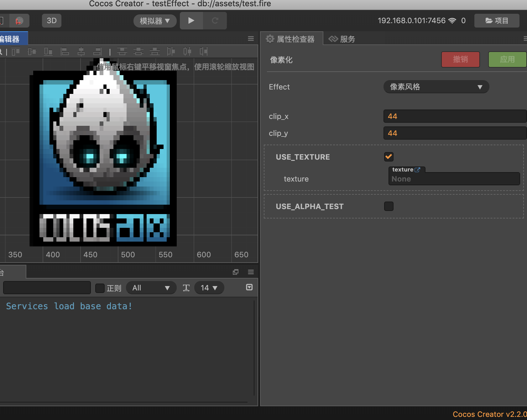The width and height of the screenshot is (527, 420).
Task: Align selected nodes to left edge
Action: [x=65, y=51]
